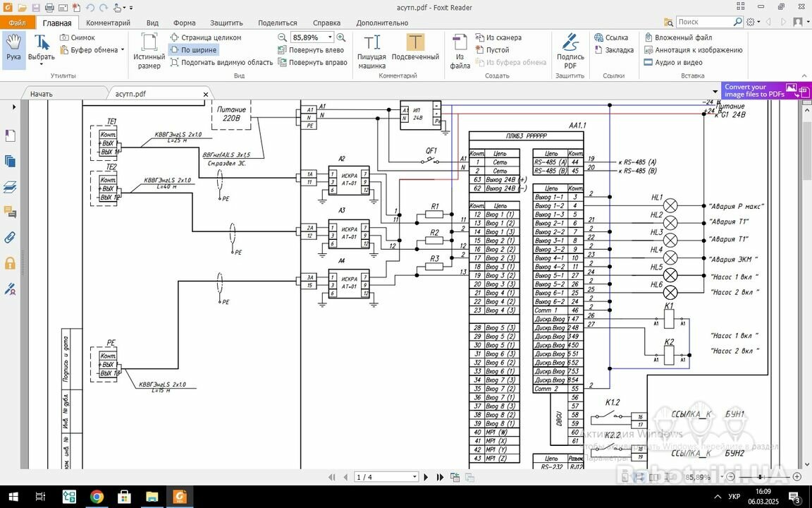Open Дополнительно ribbon tab

pos(382,23)
